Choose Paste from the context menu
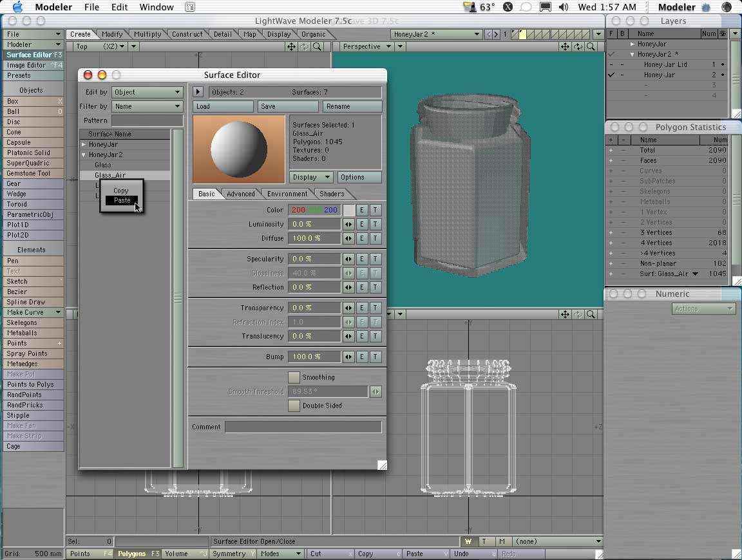The height and width of the screenshot is (560, 742). click(122, 201)
